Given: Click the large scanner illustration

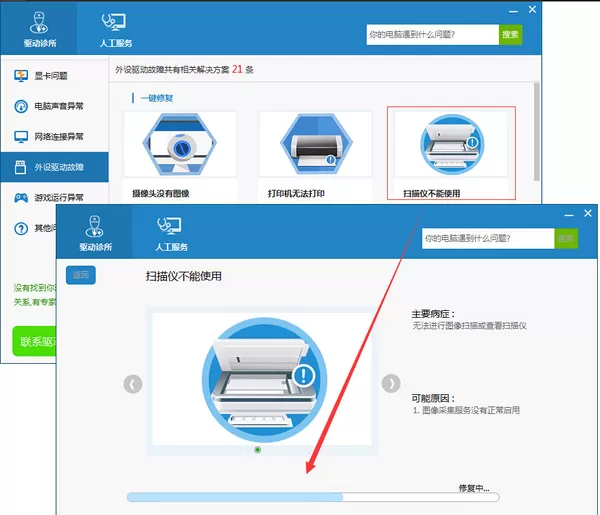Looking at the screenshot, I should pyautogui.click(x=264, y=380).
